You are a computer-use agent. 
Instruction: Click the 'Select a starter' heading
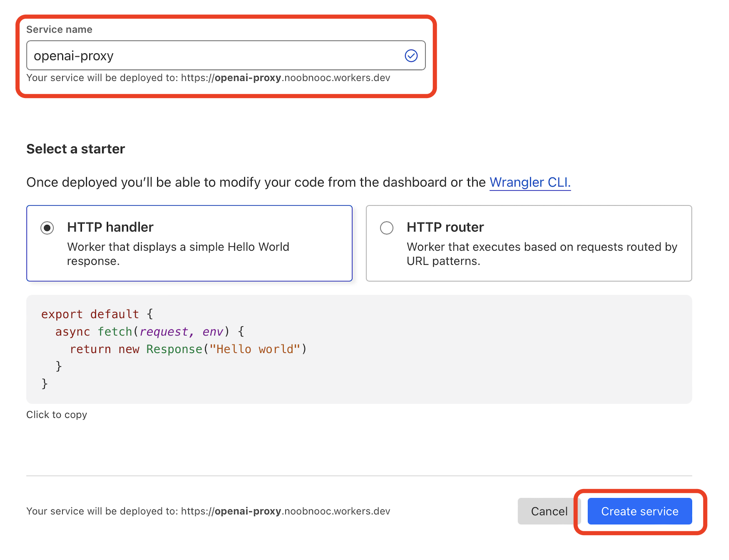click(x=76, y=149)
